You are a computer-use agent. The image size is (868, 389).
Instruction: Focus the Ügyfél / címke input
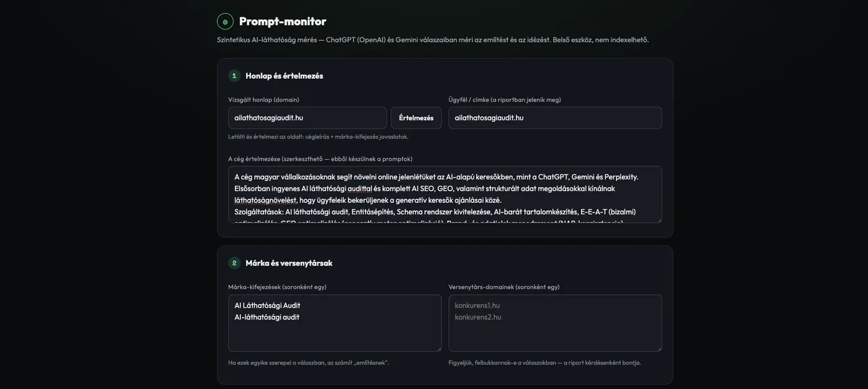click(556, 118)
